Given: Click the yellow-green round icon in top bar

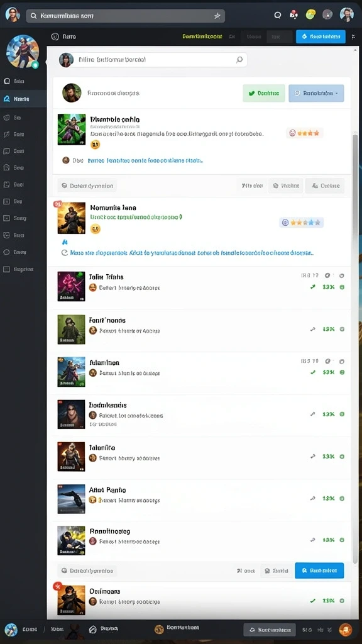Looking at the screenshot, I should (310, 15).
